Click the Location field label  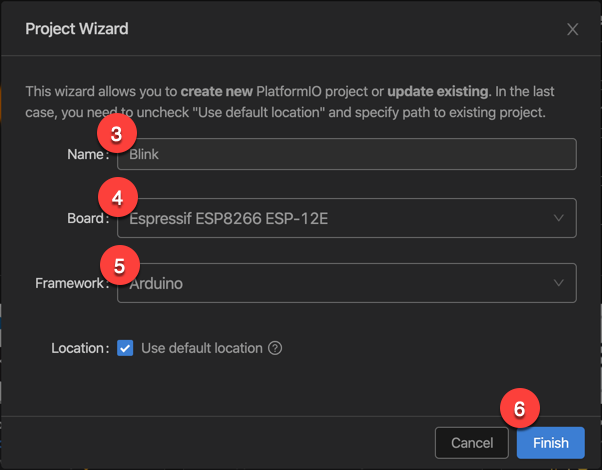pyautogui.click(x=79, y=348)
